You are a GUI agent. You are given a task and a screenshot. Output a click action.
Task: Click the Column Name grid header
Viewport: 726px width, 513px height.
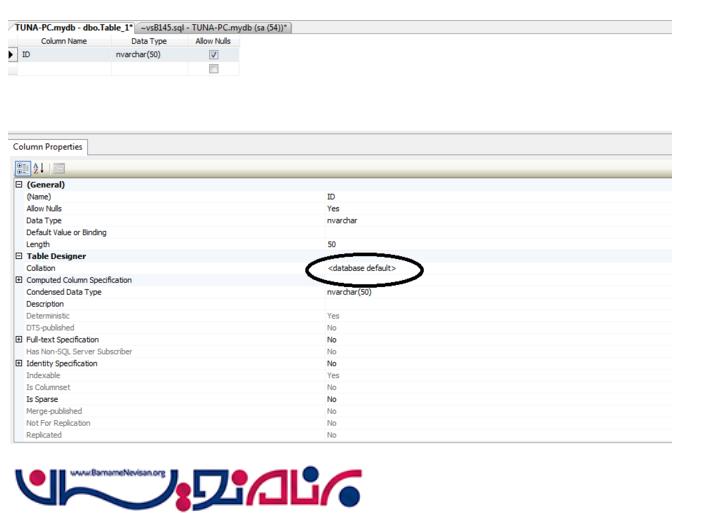64,41
